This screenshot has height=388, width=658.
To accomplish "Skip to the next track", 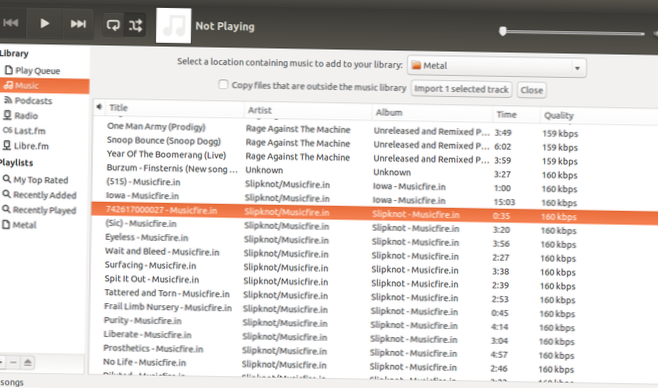I will [78, 24].
